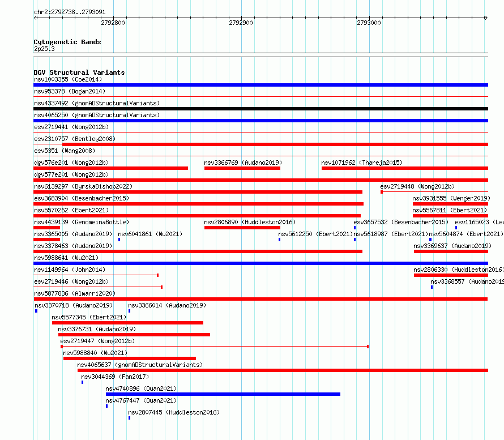Select nsv3369637 (Audano2019) label
This screenshot has height=440, width=504.
pyautogui.click(x=452, y=246)
